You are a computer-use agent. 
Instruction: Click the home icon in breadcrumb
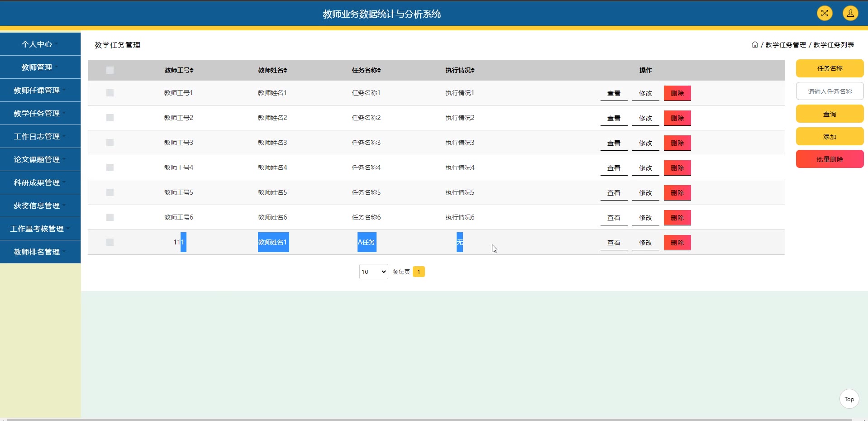(x=755, y=44)
